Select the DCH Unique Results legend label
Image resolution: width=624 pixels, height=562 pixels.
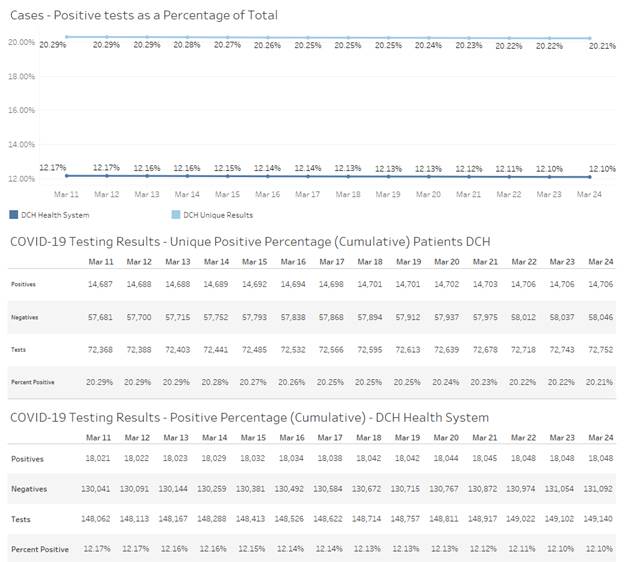point(212,214)
